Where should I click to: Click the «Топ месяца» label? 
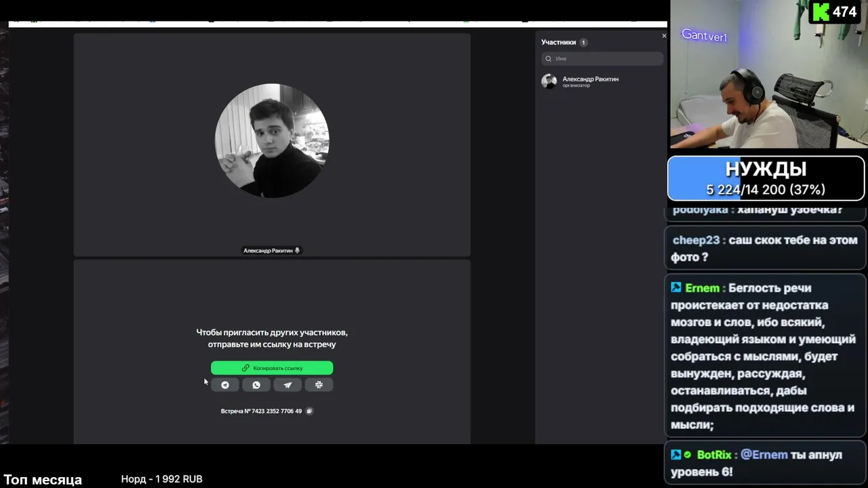[43, 480]
